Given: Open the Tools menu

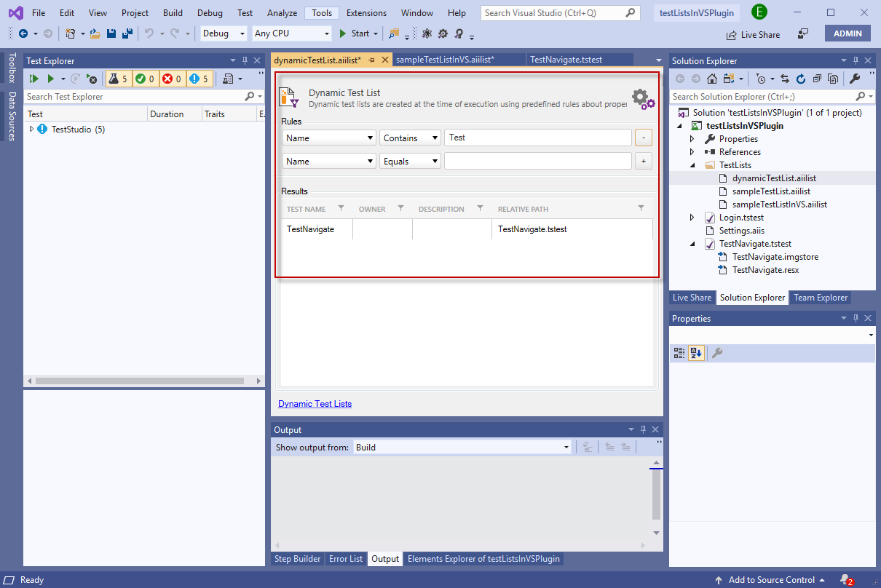Looking at the screenshot, I should tap(322, 13).
